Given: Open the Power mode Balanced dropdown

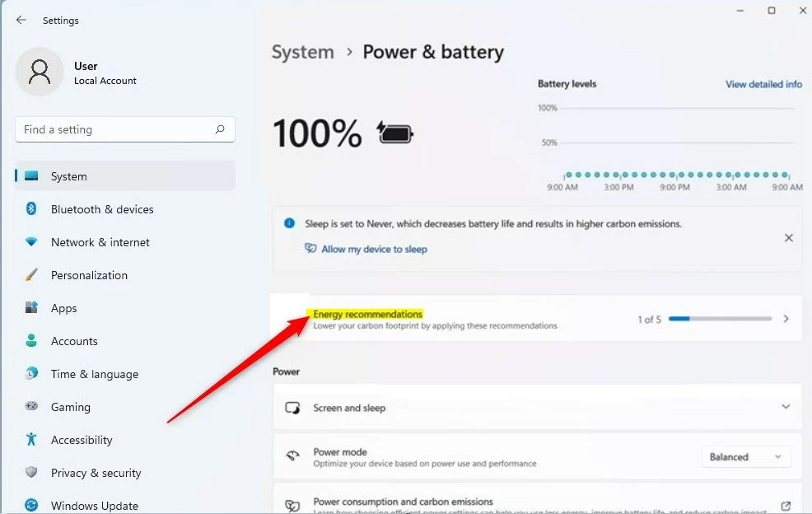Looking at the screenshot, I should [x=745, y=457].
